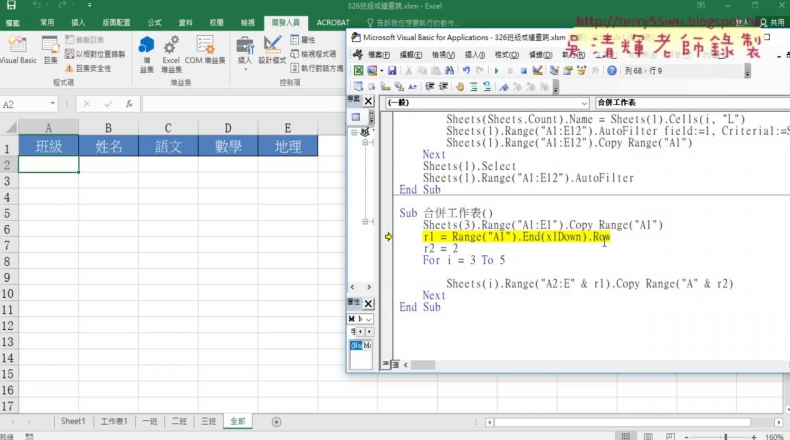Select the 工作表1 worksheet tab
The image size is (790, 440).
pyautogui.click(x=114, y=421)
